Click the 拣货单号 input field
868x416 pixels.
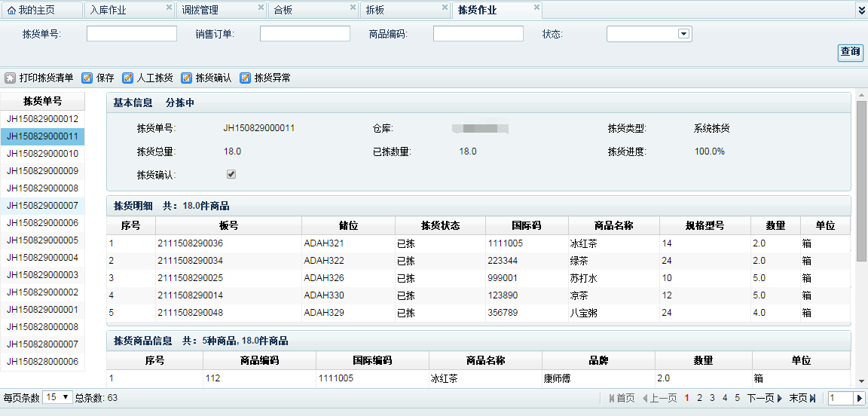[x=132, y=34]
